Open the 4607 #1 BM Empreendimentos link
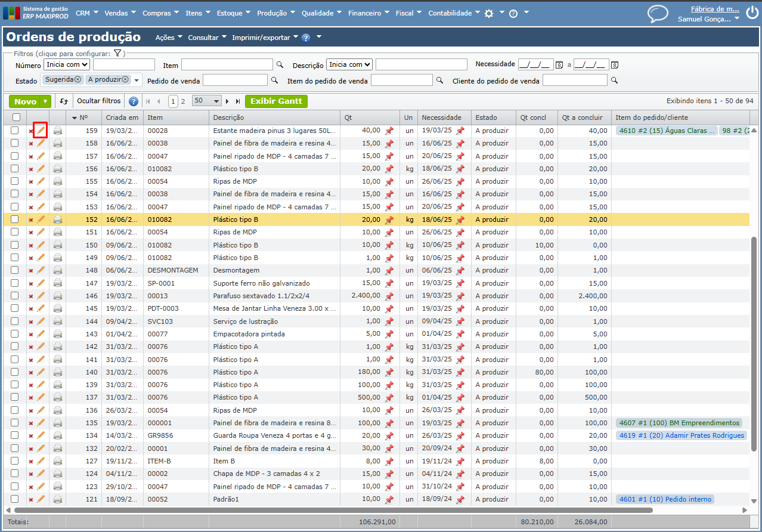Screen dimensions: 762x532 (679, 423)
